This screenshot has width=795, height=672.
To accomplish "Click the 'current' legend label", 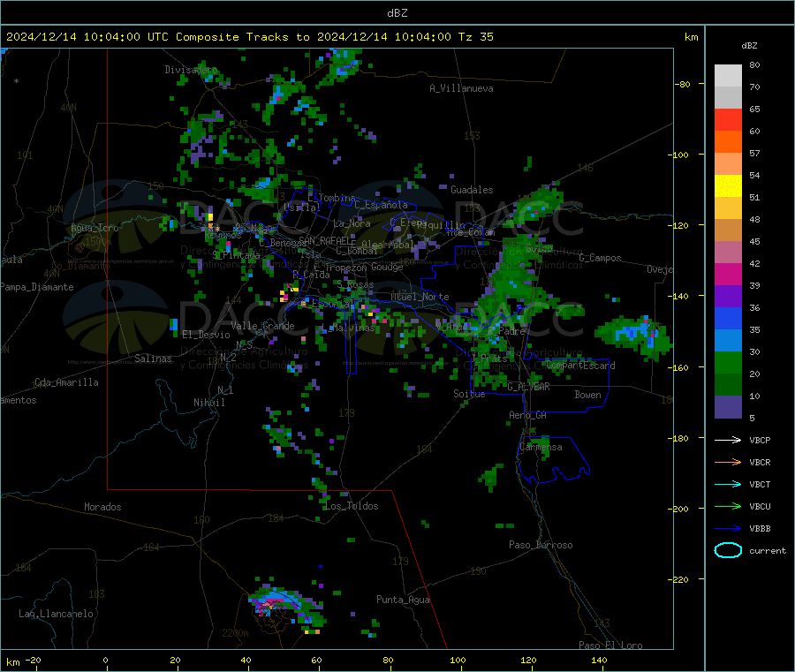I will coord(767,550).
